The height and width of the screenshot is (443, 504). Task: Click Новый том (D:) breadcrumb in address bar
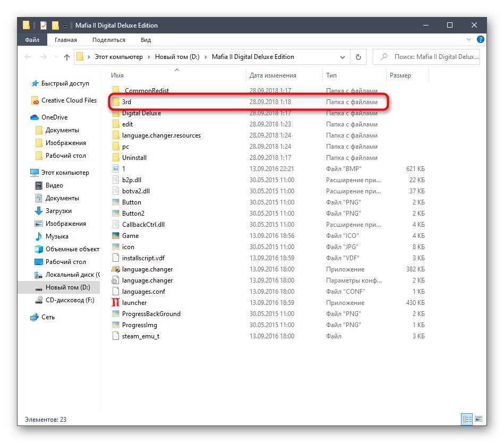coord(177,57)
